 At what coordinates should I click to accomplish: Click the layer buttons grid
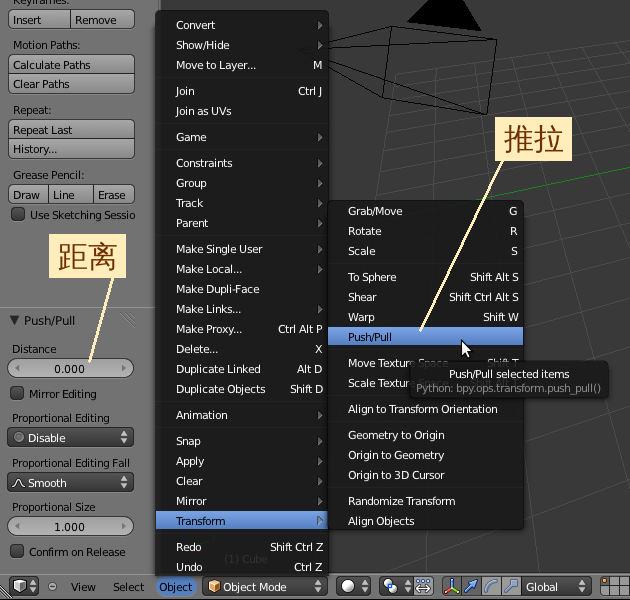click(615, 587)
